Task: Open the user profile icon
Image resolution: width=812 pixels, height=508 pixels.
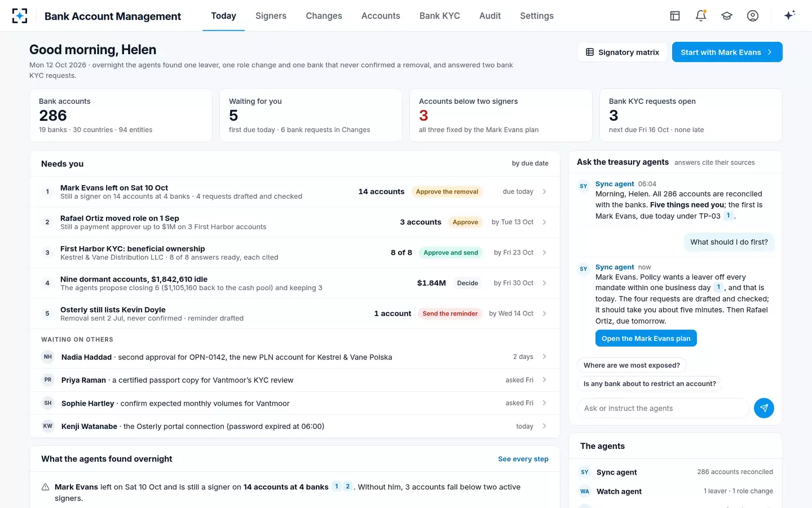Action: coord(753,16)
